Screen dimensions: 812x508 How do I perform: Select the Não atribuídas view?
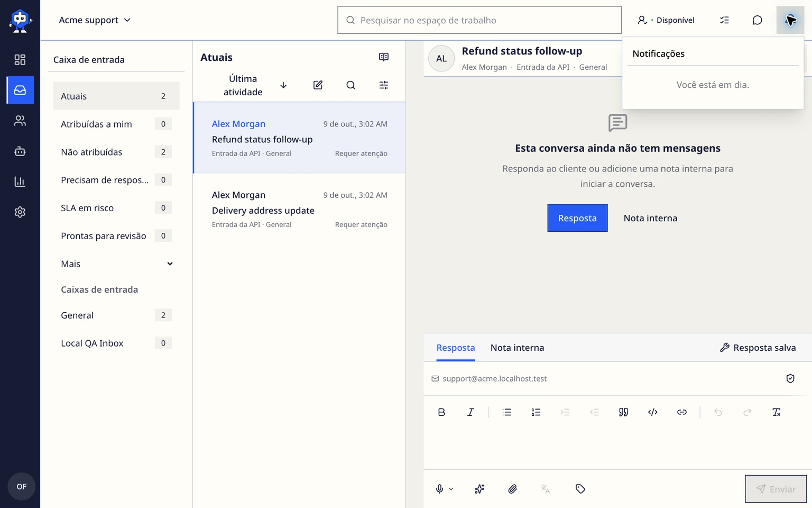[116, 152]
